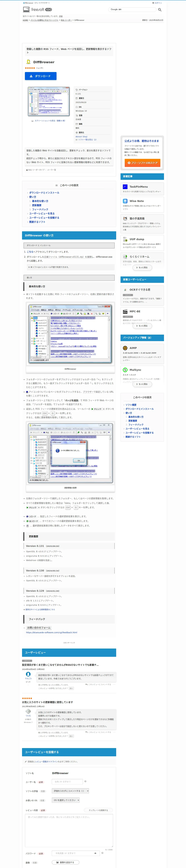Click つとむ reviewer avatar
The height and width of the screenshot is (868, 186).
[28, 711]
